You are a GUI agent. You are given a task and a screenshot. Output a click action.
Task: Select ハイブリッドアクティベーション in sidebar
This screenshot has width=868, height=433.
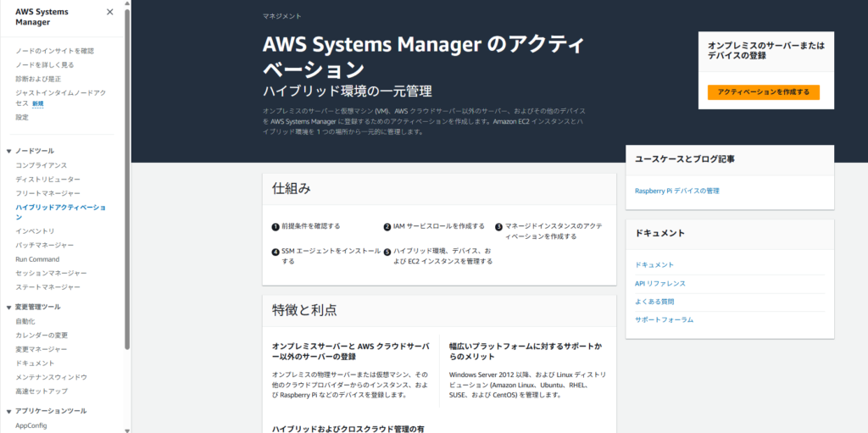[60, 212]
